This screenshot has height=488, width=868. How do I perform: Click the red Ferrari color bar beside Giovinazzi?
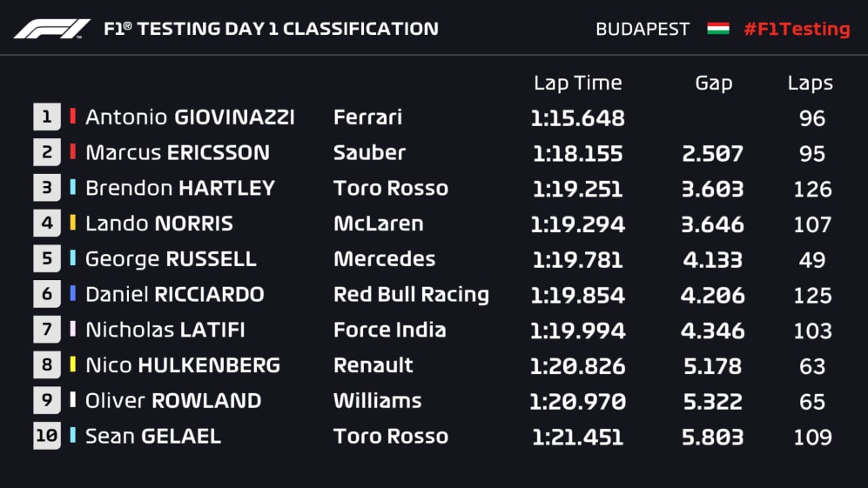[73, 117]
